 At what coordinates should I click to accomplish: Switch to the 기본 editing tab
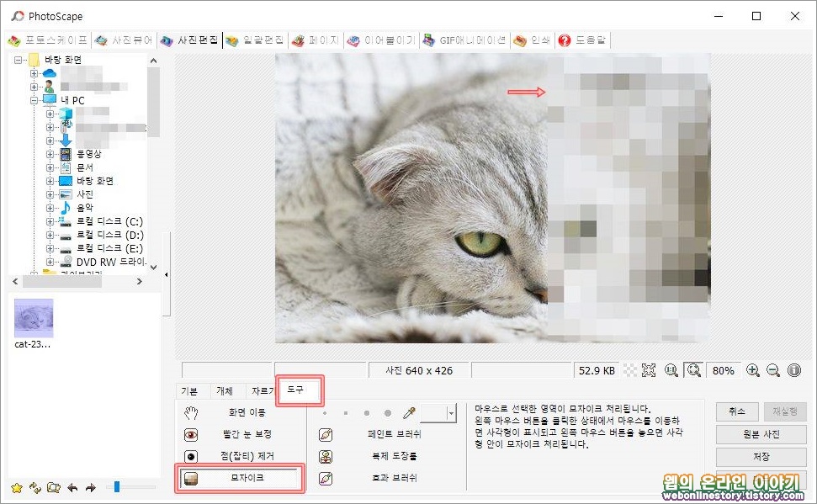[189, 391]
